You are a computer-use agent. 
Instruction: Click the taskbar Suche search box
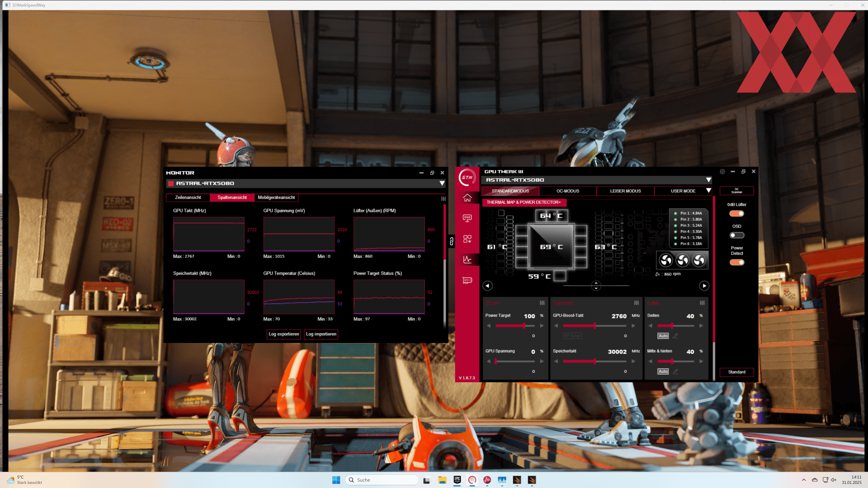(x=382, y=480)
